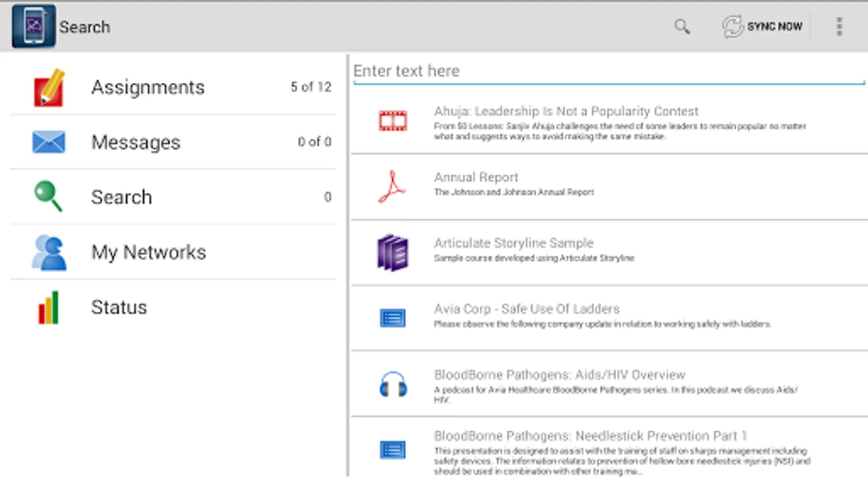This screenshot has height=478, width=868.
Task: Open the Assignments menu item
Action: pyautogui.click(x=148, y=87)
